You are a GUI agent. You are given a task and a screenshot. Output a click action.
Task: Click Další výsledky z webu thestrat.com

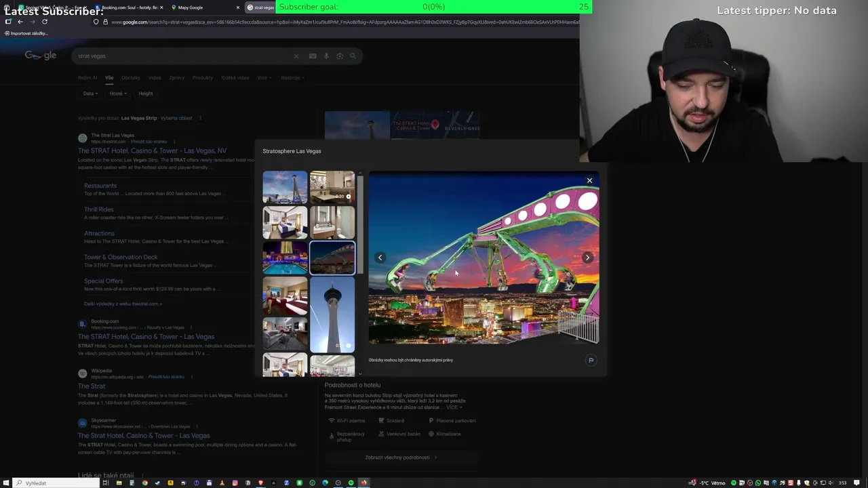[123, 304]
